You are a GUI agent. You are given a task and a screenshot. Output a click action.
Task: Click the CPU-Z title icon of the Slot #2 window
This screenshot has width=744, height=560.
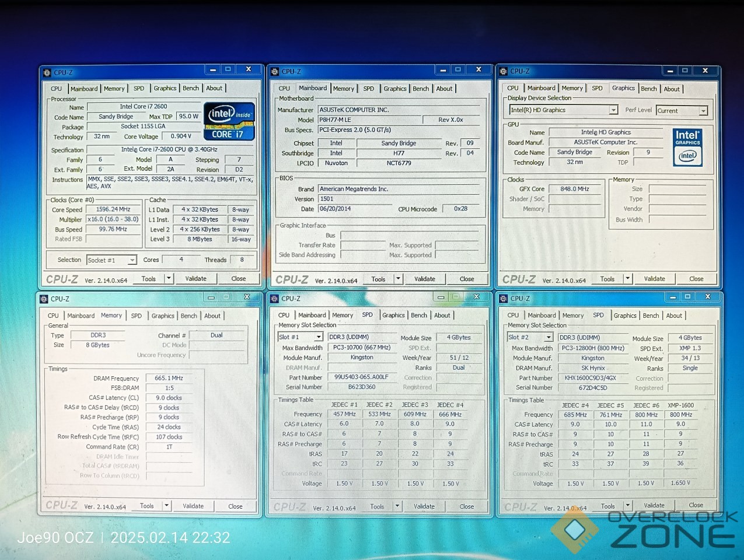pyautogui.click(x=504, y=299)
